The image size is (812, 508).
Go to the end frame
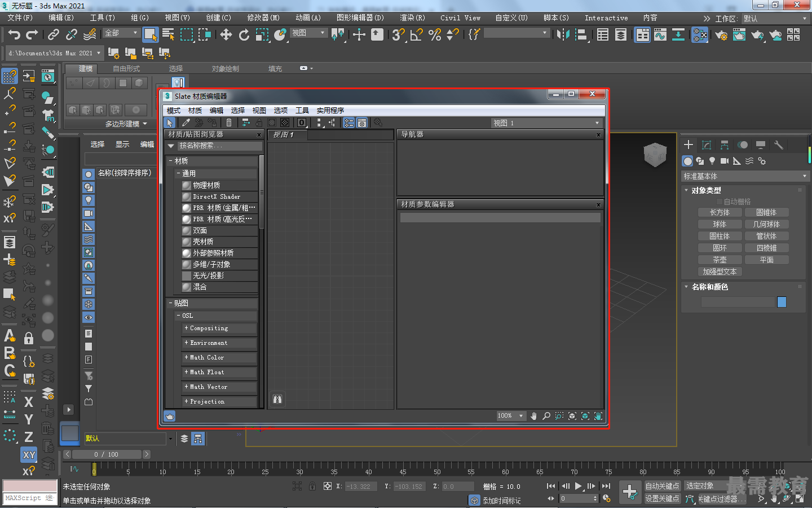606,486
